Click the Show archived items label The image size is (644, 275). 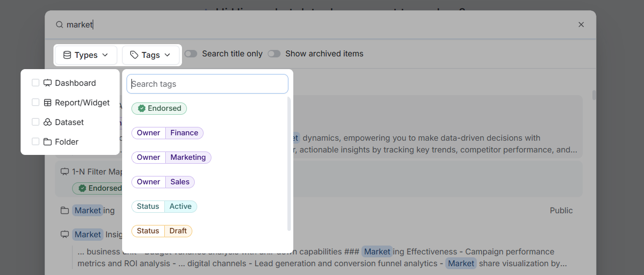point(324,53)
